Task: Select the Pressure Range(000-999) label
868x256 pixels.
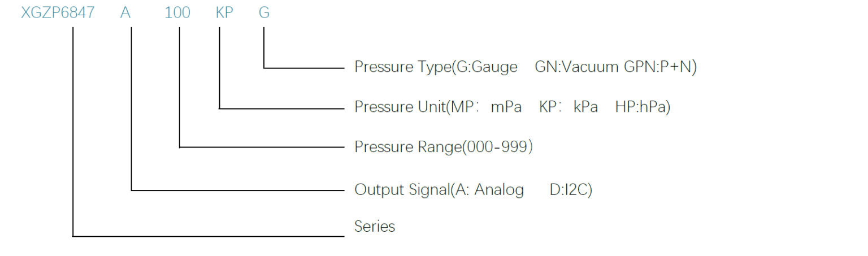Action: click(x=444, y=147)
